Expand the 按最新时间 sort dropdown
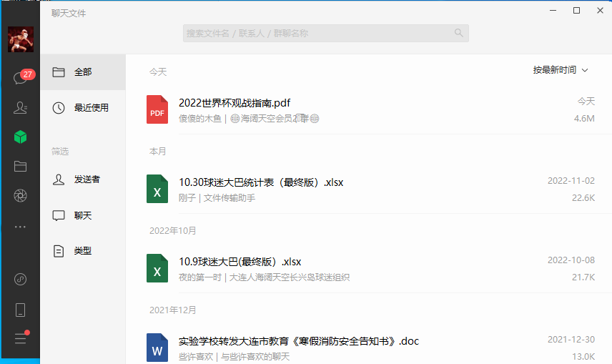Screen dimensions: 612x364 click(x=561, y=70)
